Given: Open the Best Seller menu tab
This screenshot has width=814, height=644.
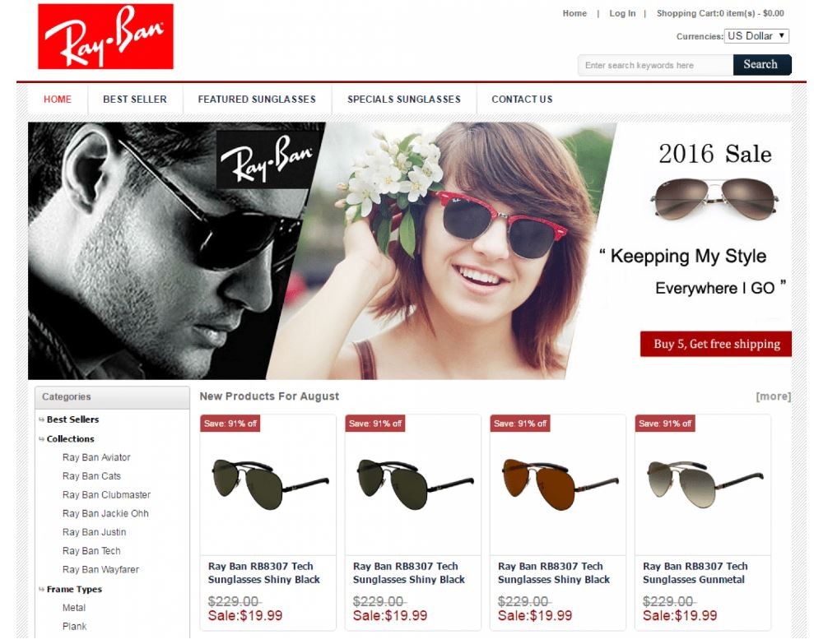Looking at the screenshot, I should coord(135,100).
